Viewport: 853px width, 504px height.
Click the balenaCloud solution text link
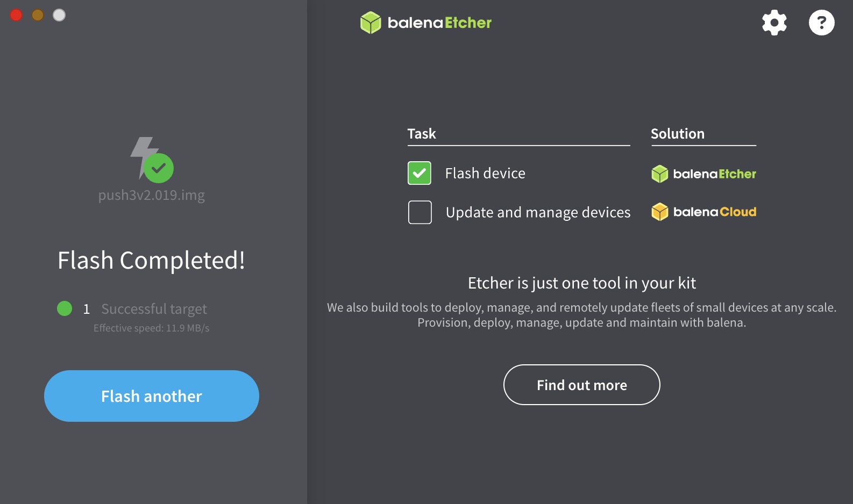coord(715,212)
